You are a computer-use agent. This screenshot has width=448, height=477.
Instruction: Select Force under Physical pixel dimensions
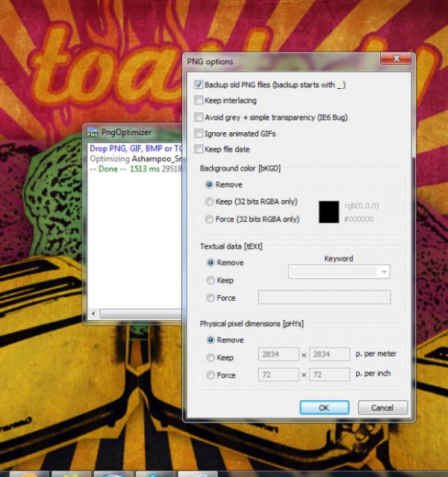point(211,375)
